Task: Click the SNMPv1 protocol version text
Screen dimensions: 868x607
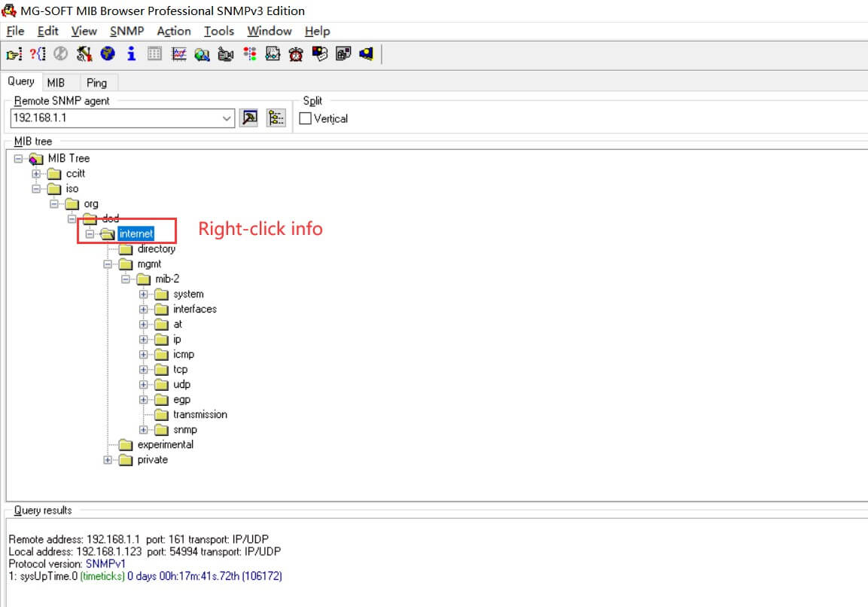Action: 105,564
